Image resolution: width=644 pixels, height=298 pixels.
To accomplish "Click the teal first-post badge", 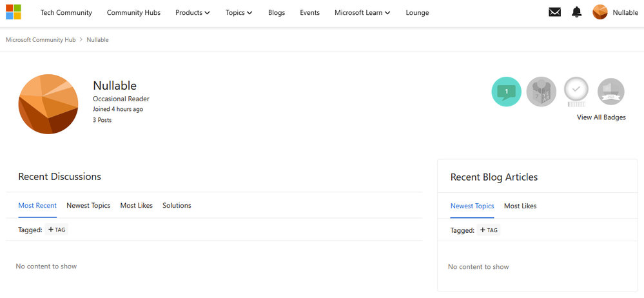I will coord(507,92).
